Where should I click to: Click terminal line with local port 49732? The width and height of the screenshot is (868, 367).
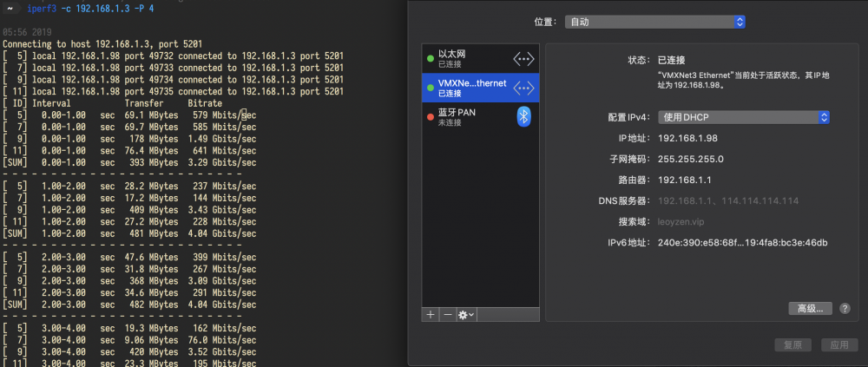(x=174, y=56)
